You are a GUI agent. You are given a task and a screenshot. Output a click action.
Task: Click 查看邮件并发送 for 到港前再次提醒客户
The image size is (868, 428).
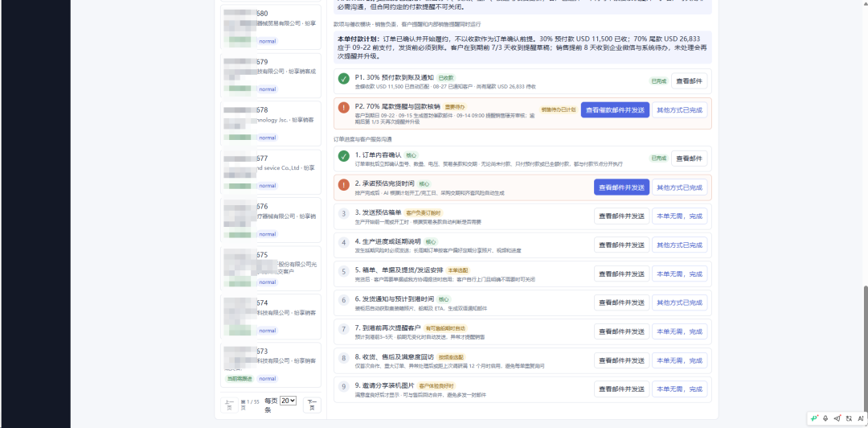click(x=621, y=331)
